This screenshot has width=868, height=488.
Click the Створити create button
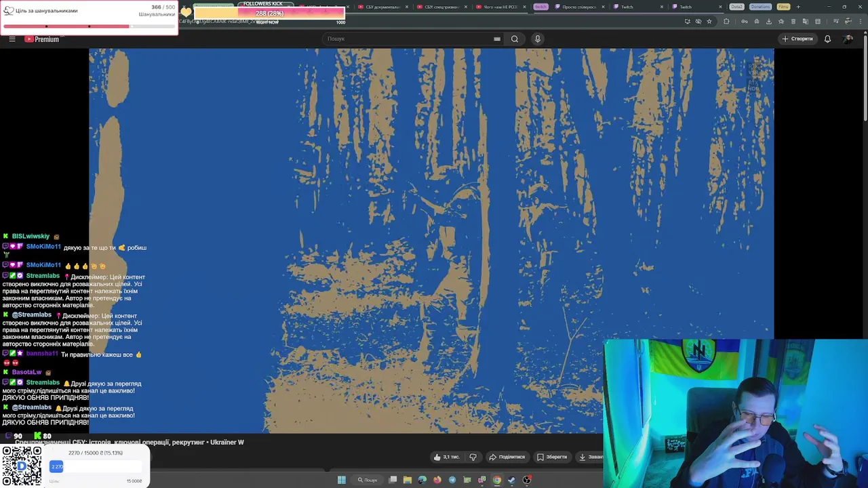coord(797,39)
